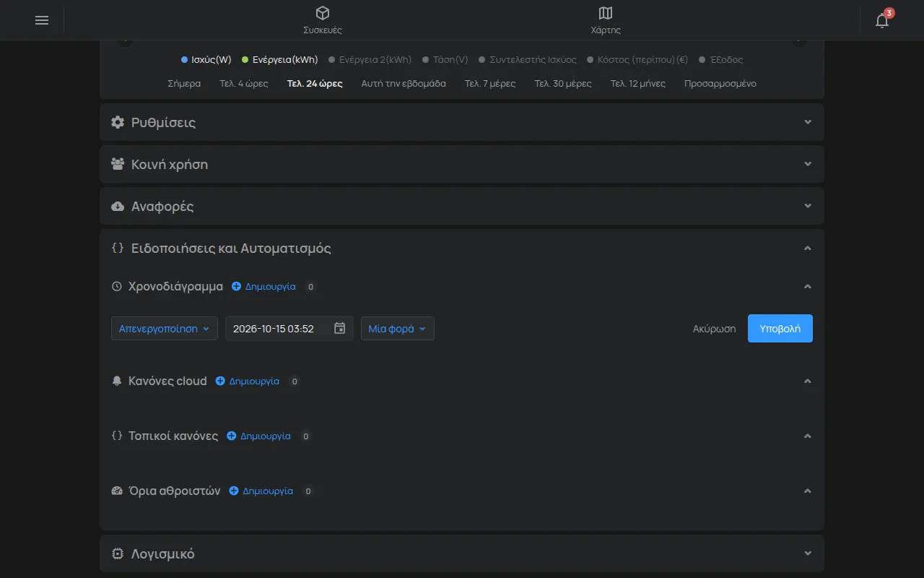Expand the Κοινή χρήση section chevron
This screenshot has width=924, height=578.
click(808, 164)
